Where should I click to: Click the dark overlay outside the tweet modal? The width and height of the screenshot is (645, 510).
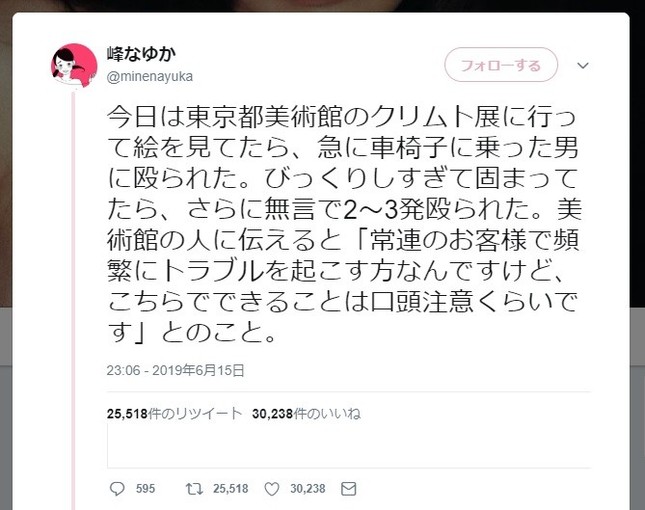(x=6, y=165)
